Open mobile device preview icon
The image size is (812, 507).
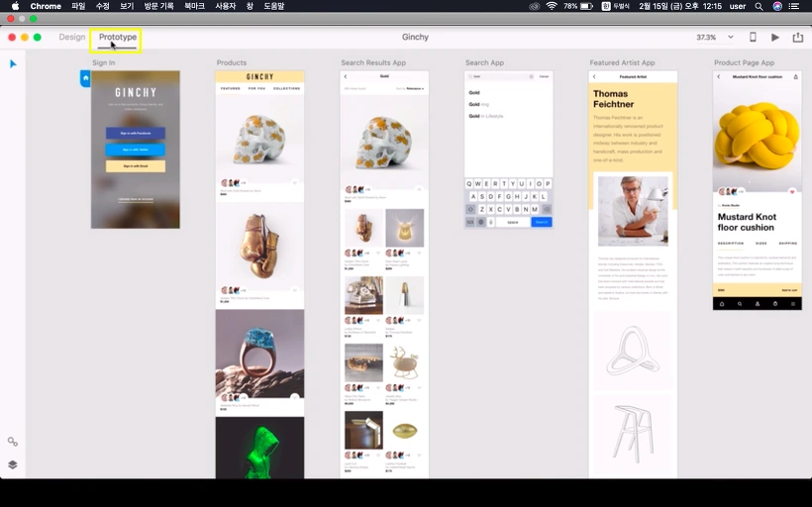coord(753,37)
